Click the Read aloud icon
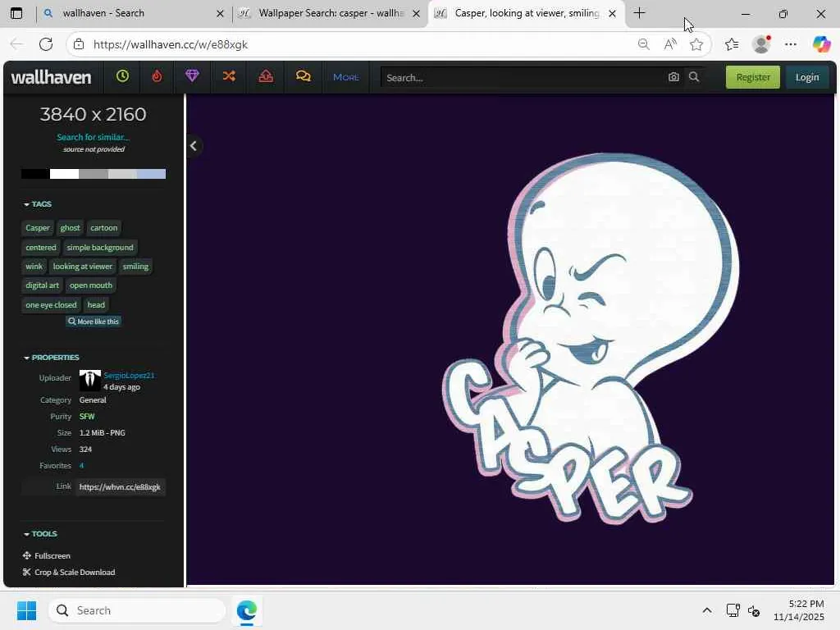The width and height of the screenshot is (840, 630). pyautogui.click(x=669, y=44)
